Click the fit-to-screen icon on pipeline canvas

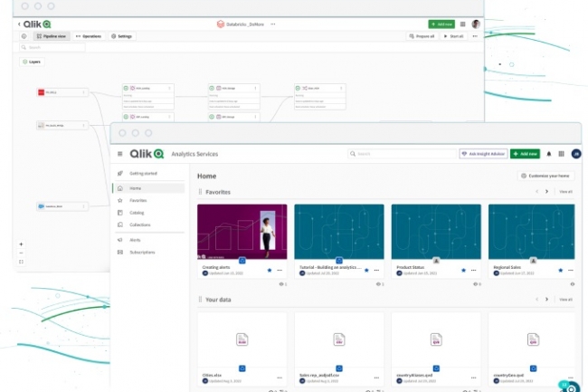tap(21, 262)
